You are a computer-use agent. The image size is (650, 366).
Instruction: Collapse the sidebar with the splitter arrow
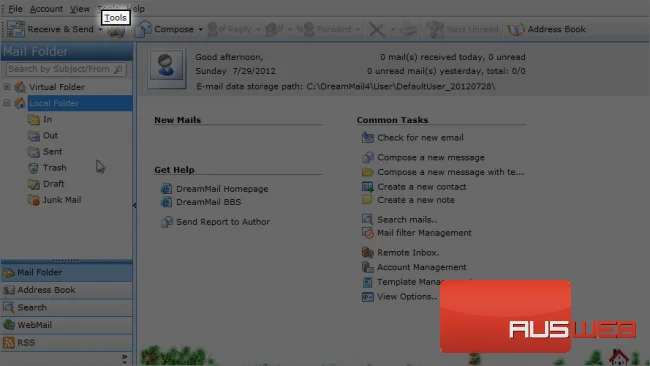[x=135, y=205]
